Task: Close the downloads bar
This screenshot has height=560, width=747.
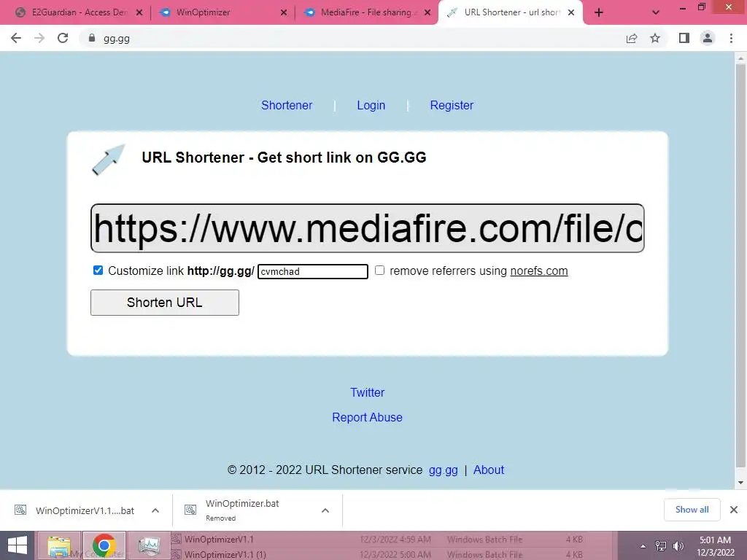Action: coord(734,510)
